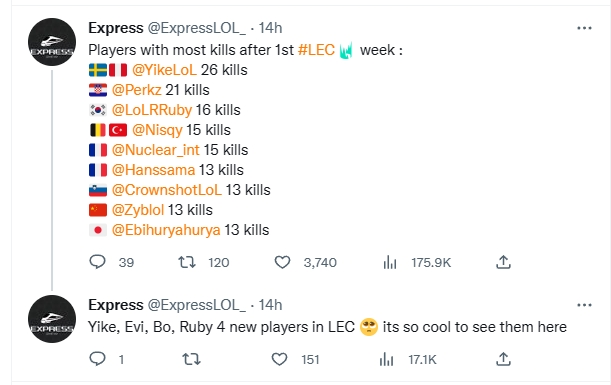Open the @Ebihuryahurya mention link
The height and width of the screenshot is (385, 611).
coord(166,230)
